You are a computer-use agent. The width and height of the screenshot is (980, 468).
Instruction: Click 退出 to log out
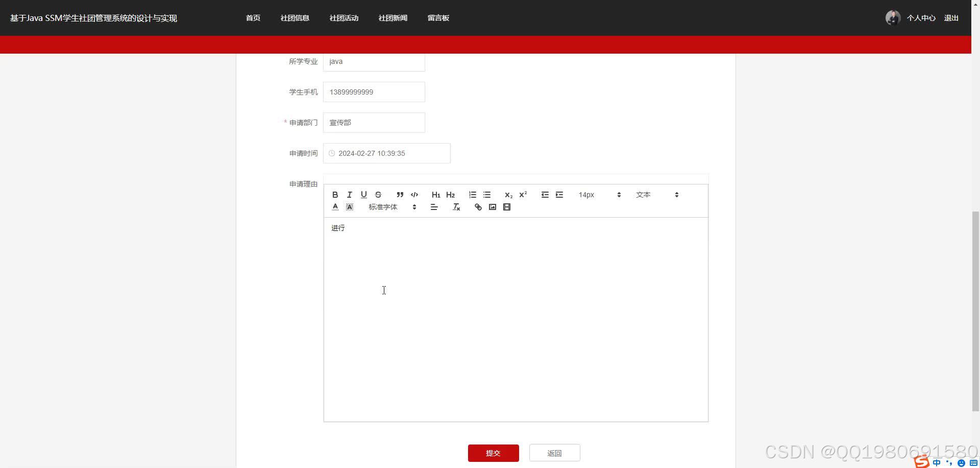(951, 18)
